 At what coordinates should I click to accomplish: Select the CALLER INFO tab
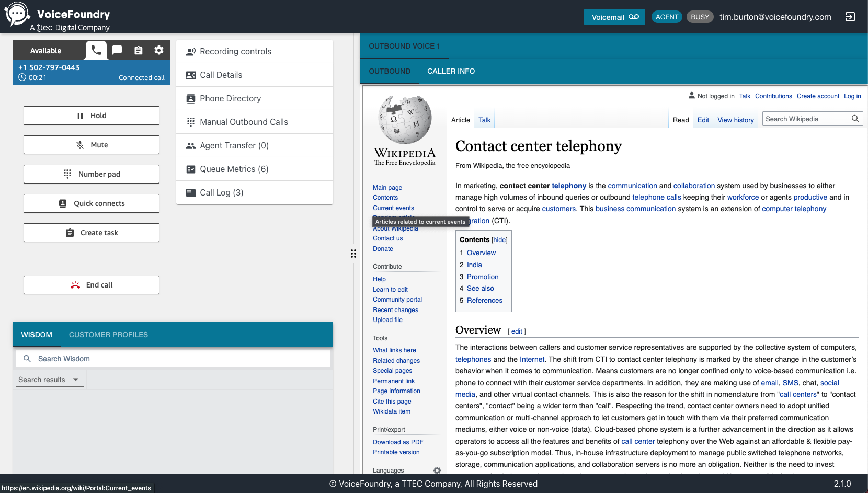[x=451, y=71]
